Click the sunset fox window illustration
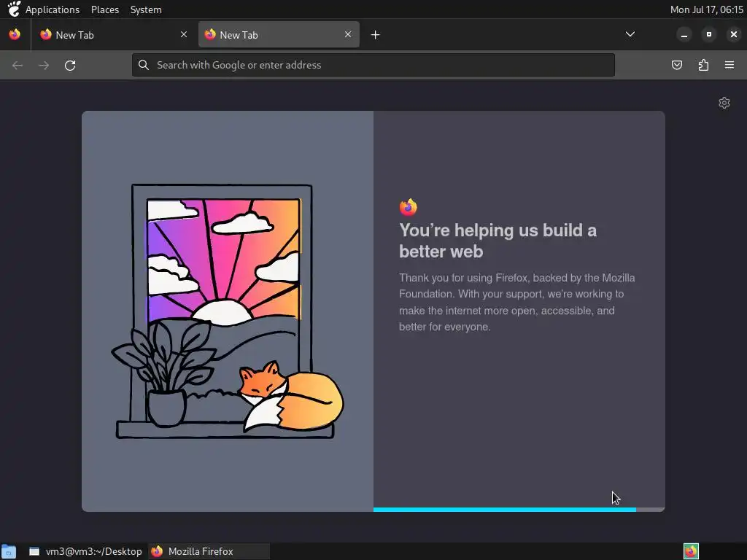 pyautogui.click(x=228, y=311)
